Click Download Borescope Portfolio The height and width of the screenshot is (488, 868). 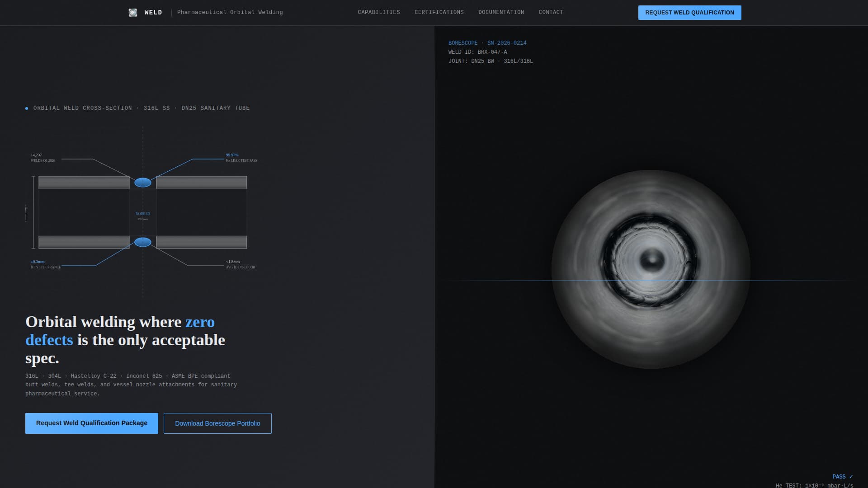point(217,423)
